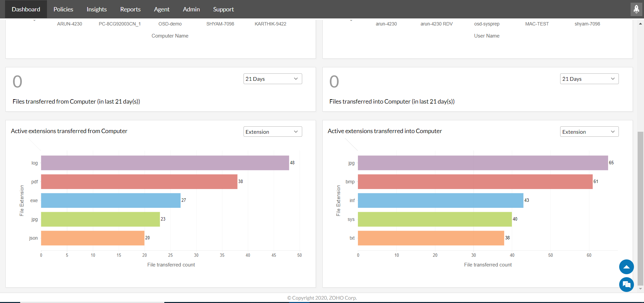Image resolution: width=644 pixels, height=303 pixels.
Task: Select the jpg bar showing 23
Action: [x=101, y=219]
